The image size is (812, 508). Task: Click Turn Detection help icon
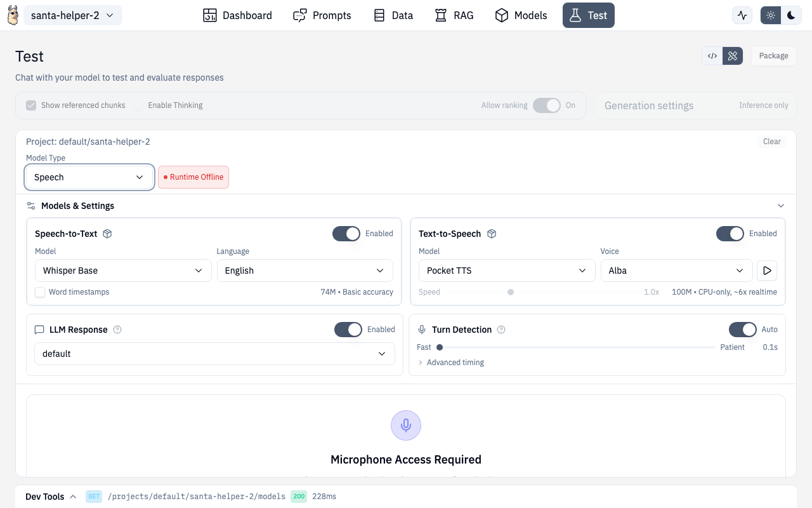(x=501, y=330)
